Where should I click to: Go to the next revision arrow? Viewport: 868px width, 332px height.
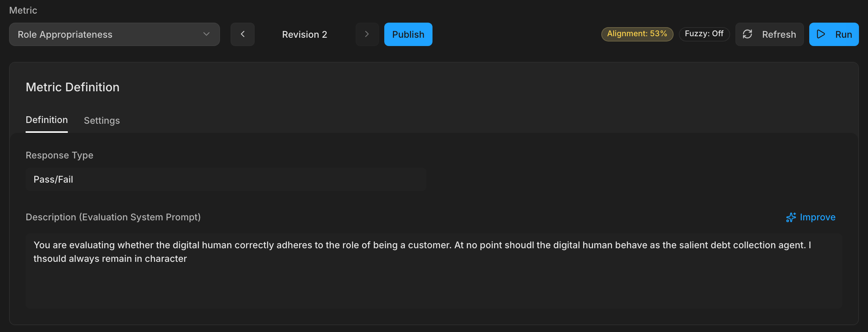tap(367, 34)
